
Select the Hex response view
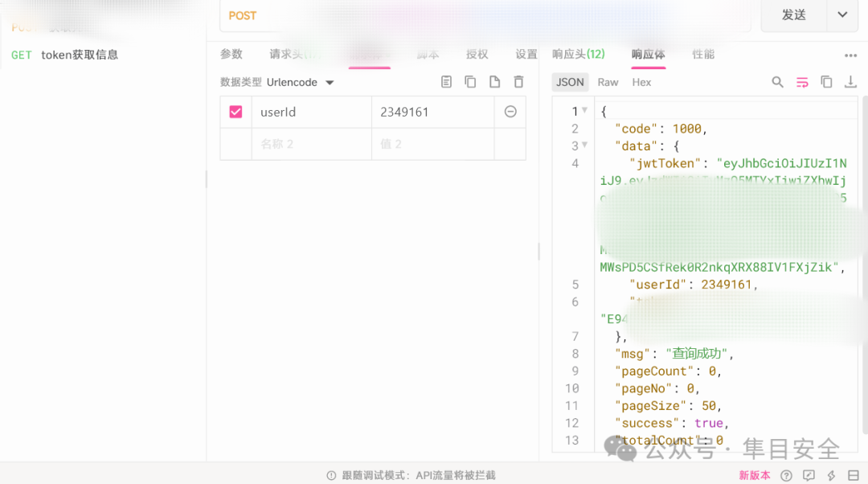(x=641, y=83)
